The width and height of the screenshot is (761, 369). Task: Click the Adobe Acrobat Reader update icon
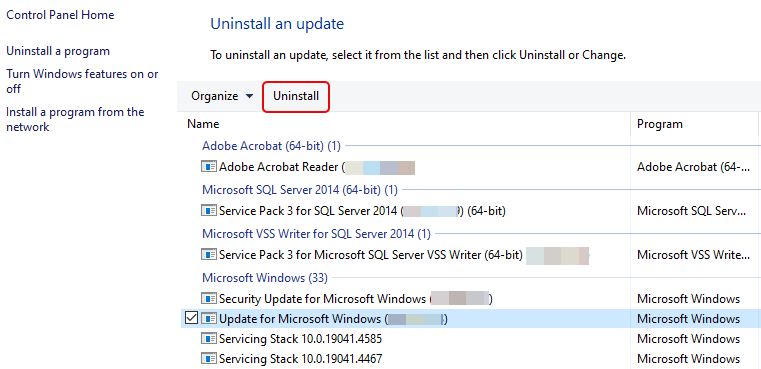tap(209, 167)
